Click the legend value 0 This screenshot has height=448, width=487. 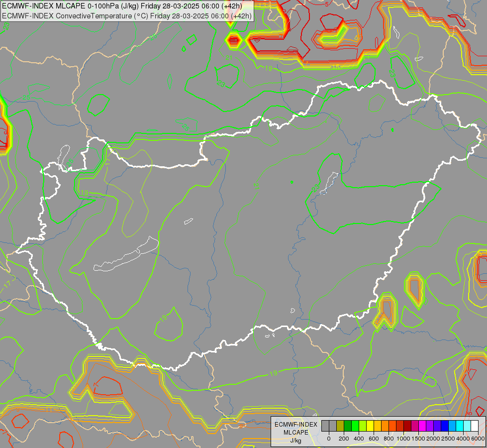(x=329, y=439)
